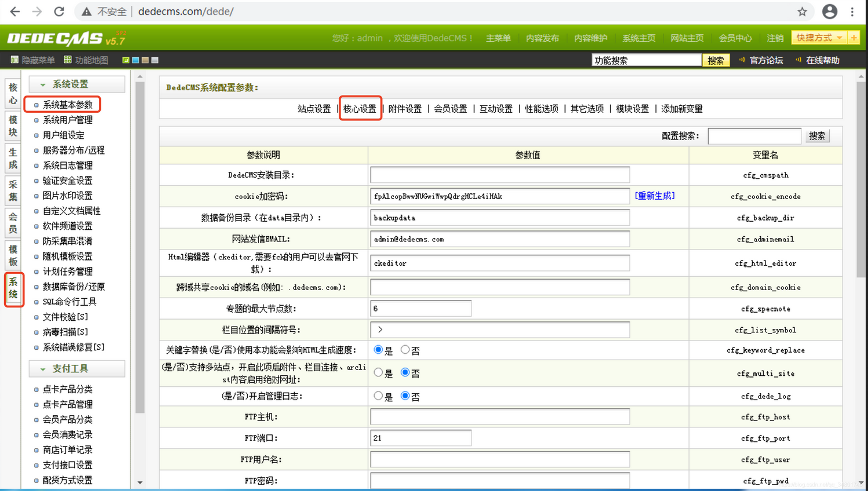
Task: Open 数据库备份/还原 in the sidebar
Action: (74, 287)
